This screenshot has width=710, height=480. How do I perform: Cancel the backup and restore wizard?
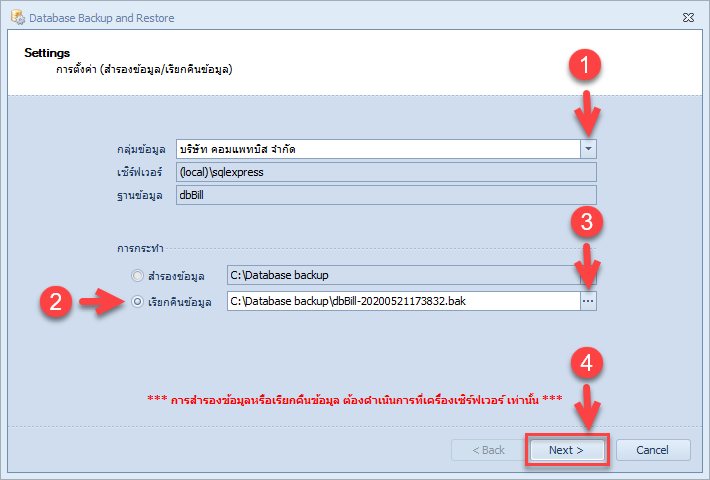tap(653, 450)
